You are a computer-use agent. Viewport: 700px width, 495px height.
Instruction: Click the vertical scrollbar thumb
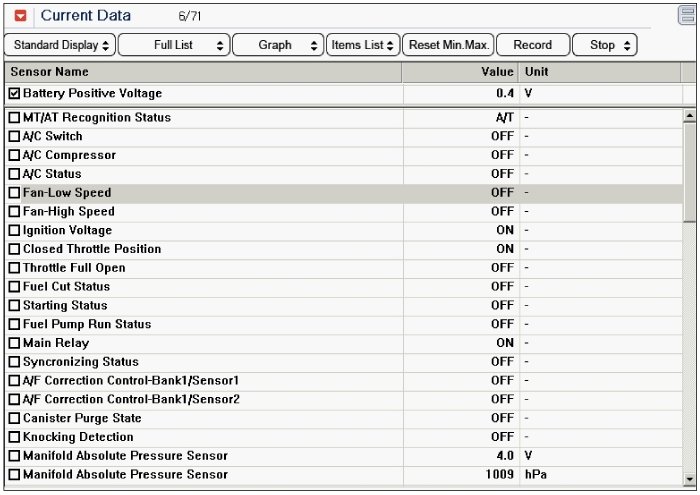(689, 173)
